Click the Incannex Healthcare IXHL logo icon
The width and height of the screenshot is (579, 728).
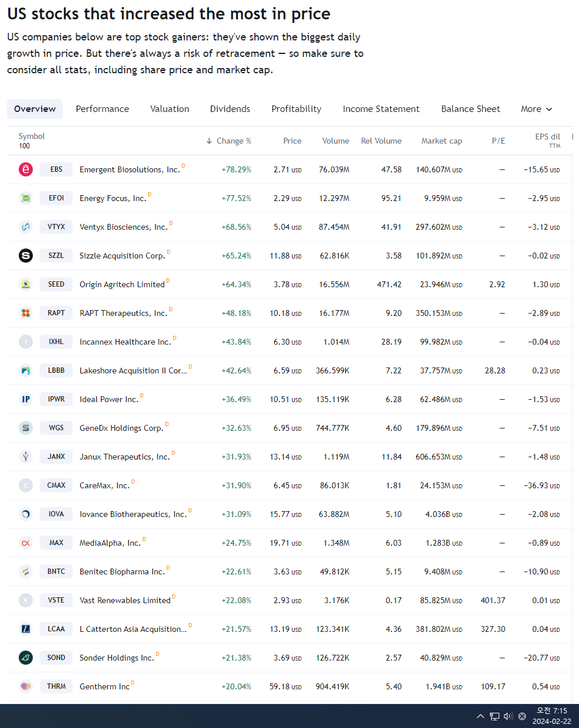click(26, 342)
